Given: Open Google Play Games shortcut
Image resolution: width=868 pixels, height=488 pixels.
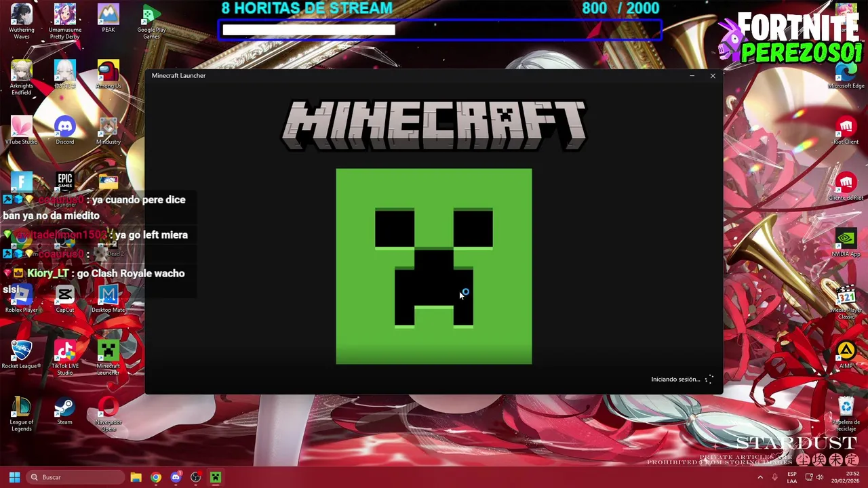Looking at the screenshot, I should [151, 21].
